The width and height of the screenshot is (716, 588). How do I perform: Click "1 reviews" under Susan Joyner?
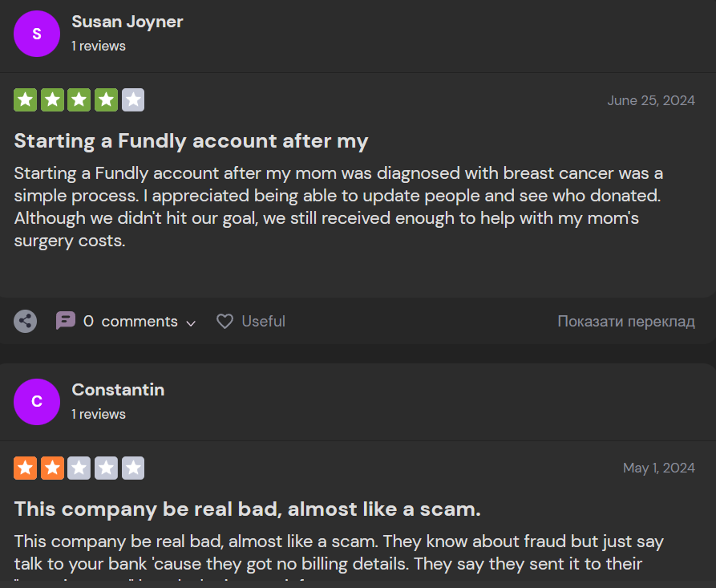[99, 47]
